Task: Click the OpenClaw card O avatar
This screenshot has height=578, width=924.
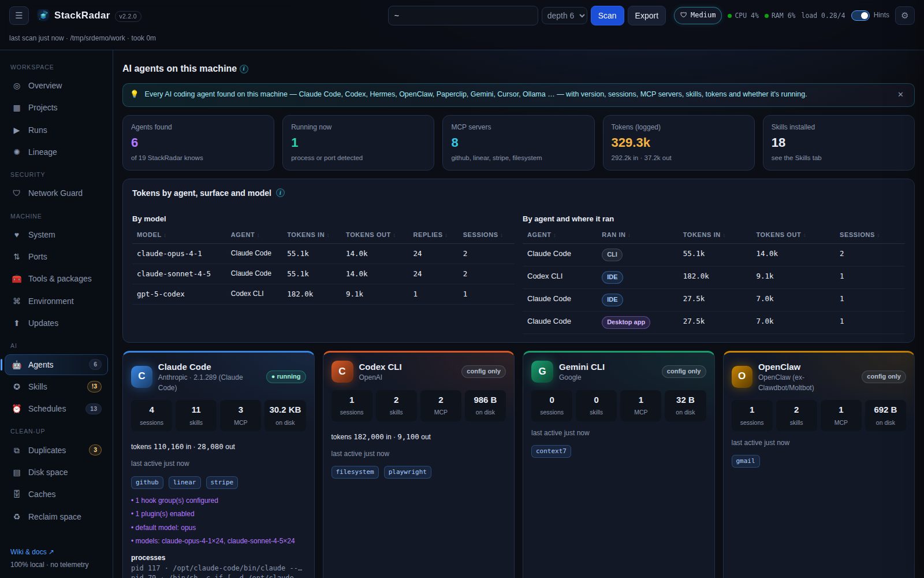Action: 742,376
